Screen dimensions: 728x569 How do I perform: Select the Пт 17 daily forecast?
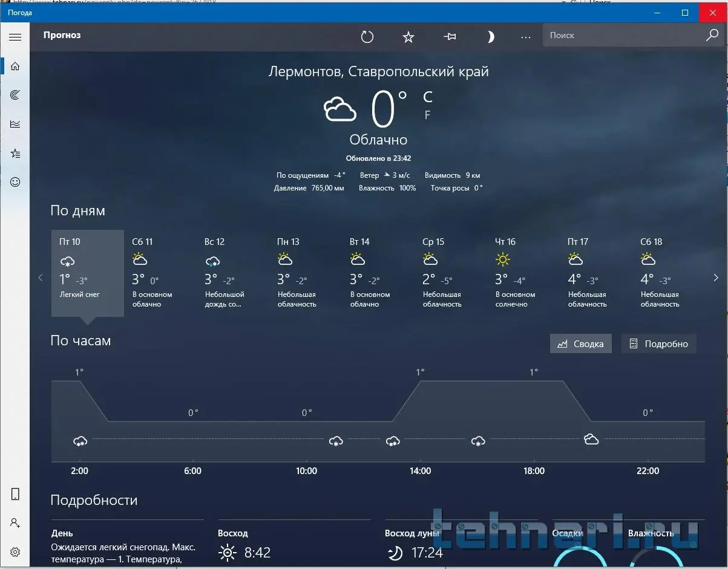click(x=596, y=273)
